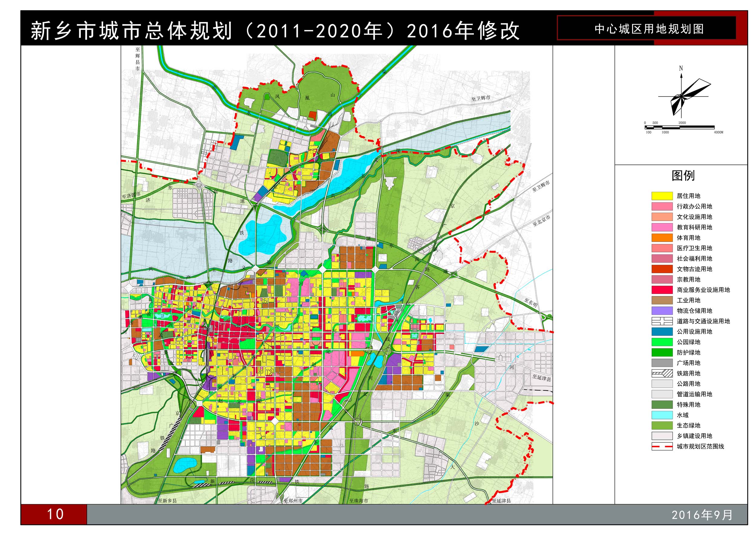Click the date 2016年9月
Screen dimensions: 756x535
(702, 515)
